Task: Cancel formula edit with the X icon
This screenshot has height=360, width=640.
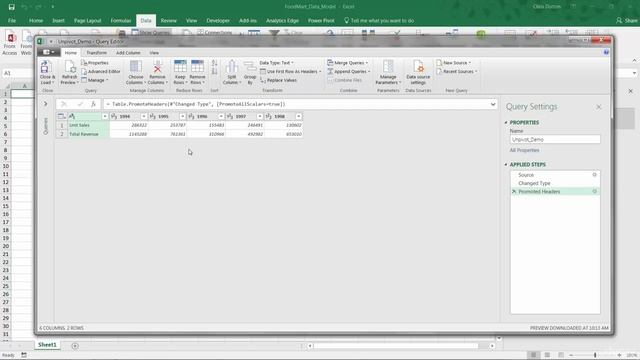Action: [64, 104]
